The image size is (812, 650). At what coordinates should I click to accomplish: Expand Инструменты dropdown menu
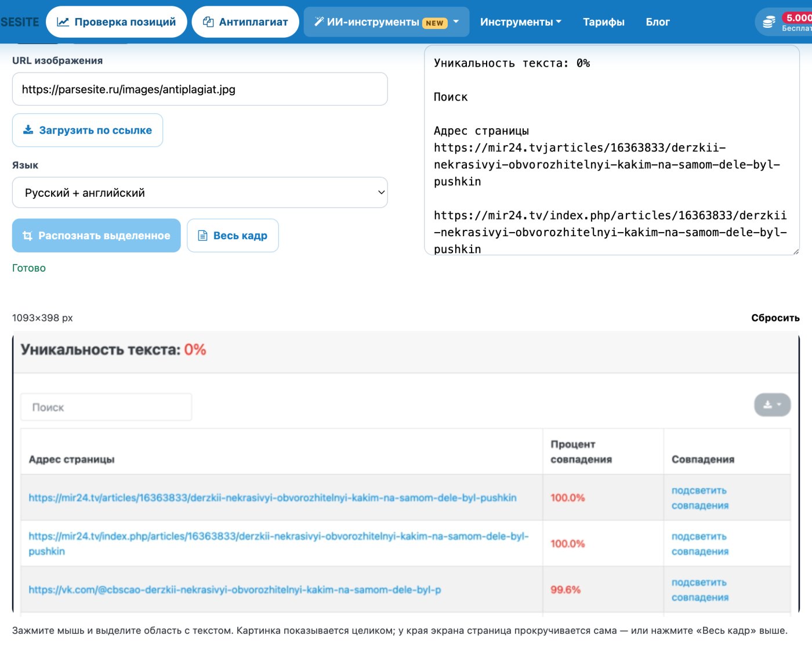pos(520,22)
